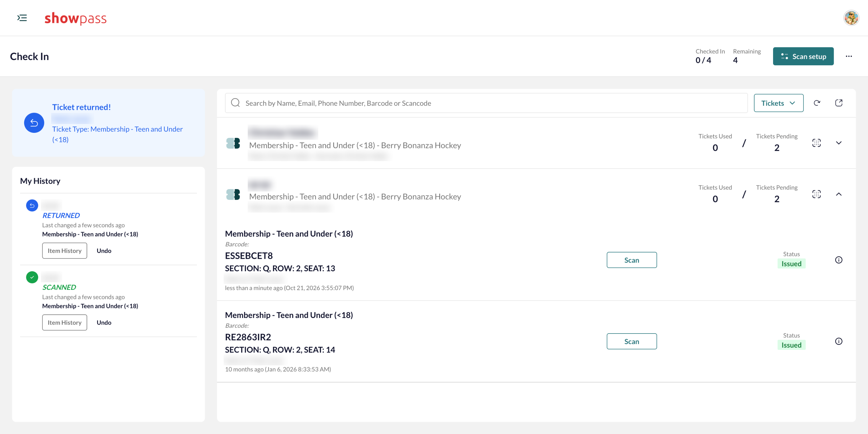
Task: Click the large Ticket returned arrow icon
Action: [x=34, y=123]
